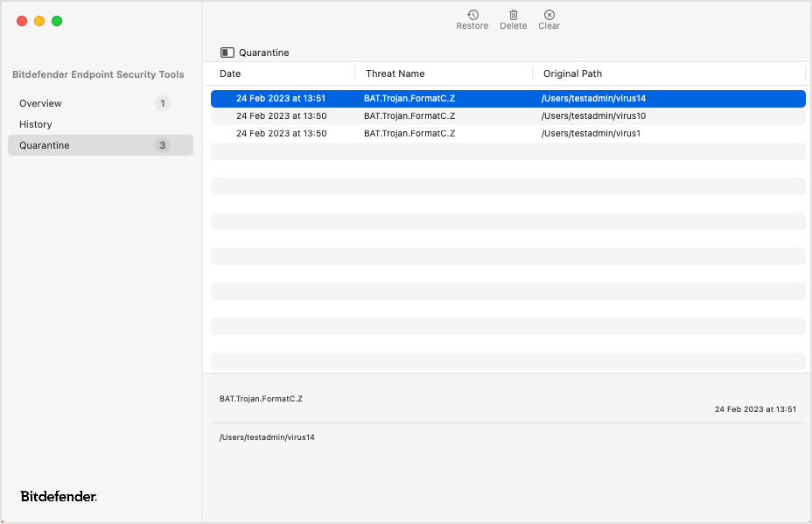
Task: Open the History section in the sidebar
Action: click(x=36, y=123)
